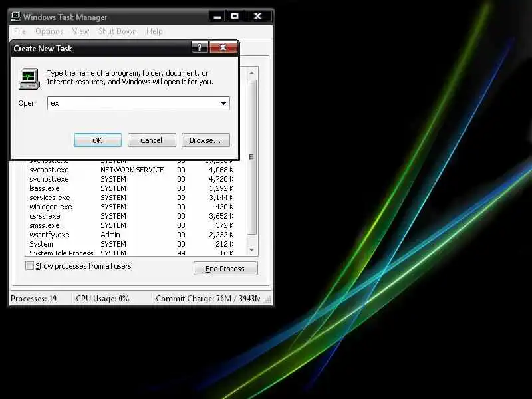This screenshot has height=399, width=532.
Task: Close the Create New Task dialog
Action: (x=223, y=47)
